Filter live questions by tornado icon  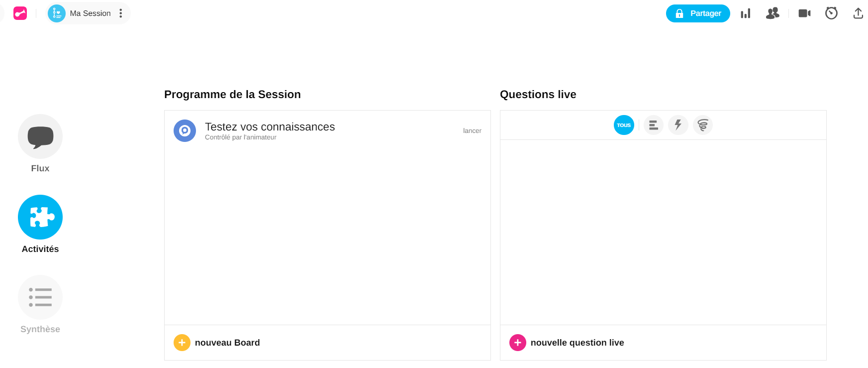coord(703,125)
